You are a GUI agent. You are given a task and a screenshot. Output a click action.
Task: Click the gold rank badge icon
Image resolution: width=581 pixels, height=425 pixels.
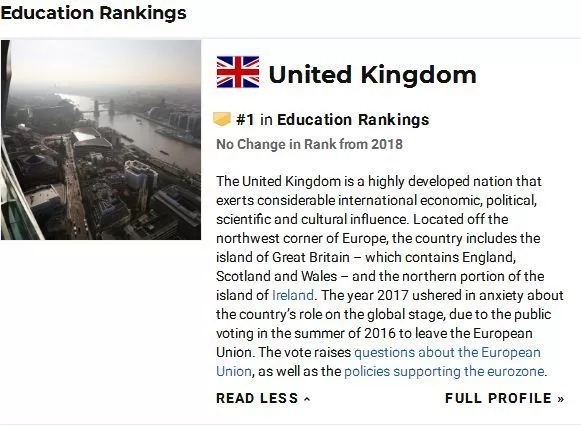pyautogui.click(x=222, y=119)
